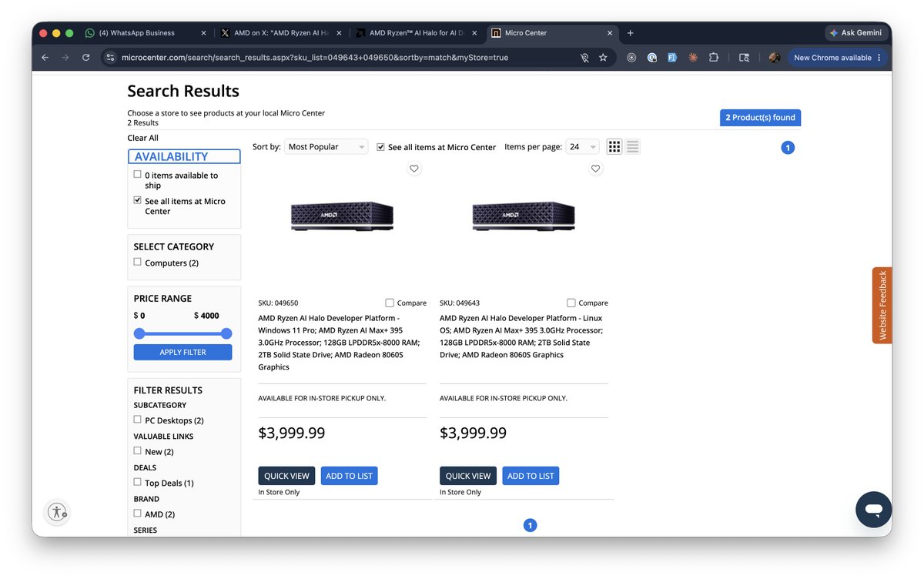Image resolution: width=924 pixels, height=579 pixels.
Task: Click the browser address bar URL
Action: (315, 58)
